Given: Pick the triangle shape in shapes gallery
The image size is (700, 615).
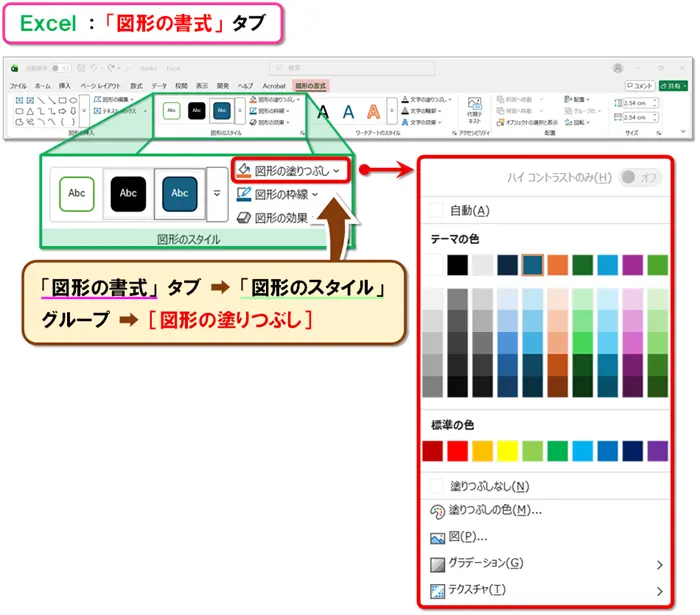Looking at the screenshot, I should 30,111.
